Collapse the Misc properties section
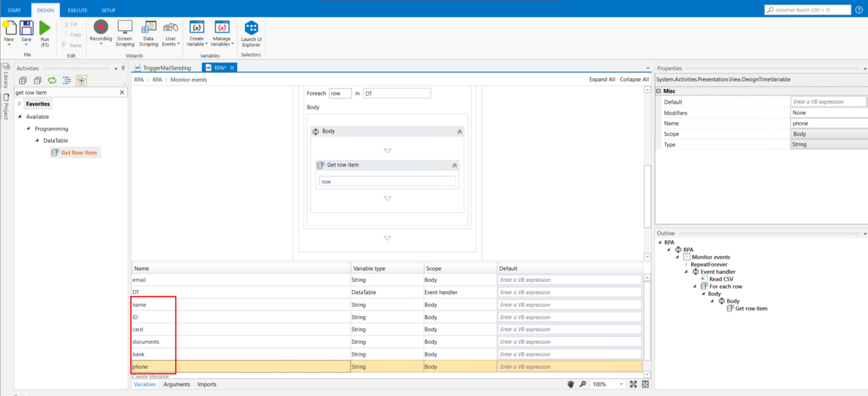The height and width of the screenshot is (396, 868). click(x=659, y=91)
